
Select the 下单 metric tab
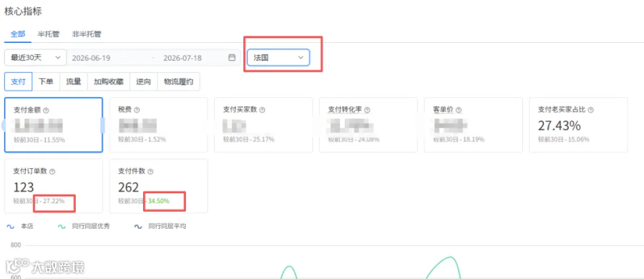point(46,82)
